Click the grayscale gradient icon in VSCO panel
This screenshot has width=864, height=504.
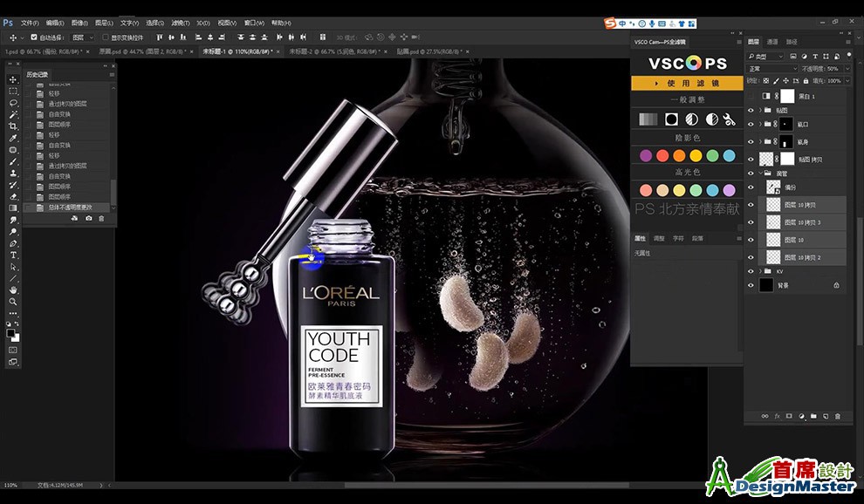(x=648, y=119)
